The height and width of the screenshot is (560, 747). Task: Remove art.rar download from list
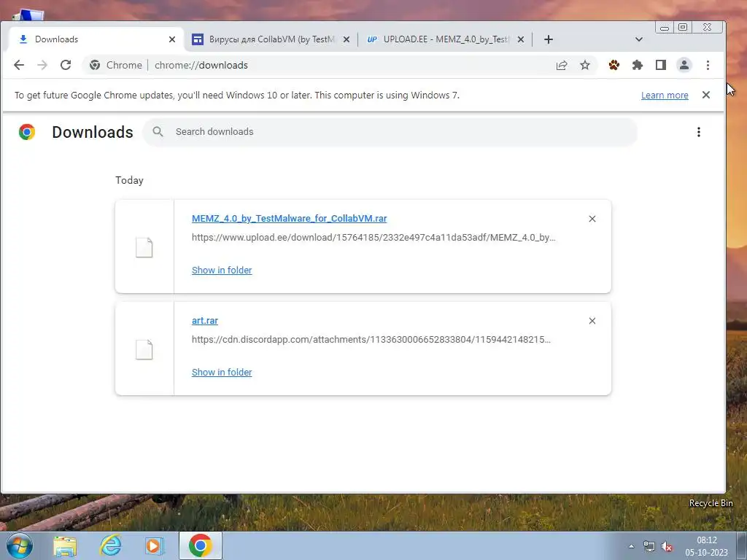tap(592, 321)
